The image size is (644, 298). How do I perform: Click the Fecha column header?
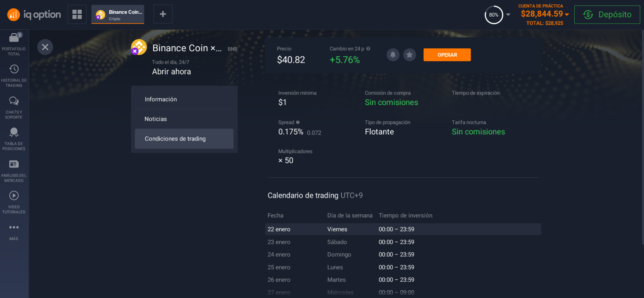[x=275, y=215]
